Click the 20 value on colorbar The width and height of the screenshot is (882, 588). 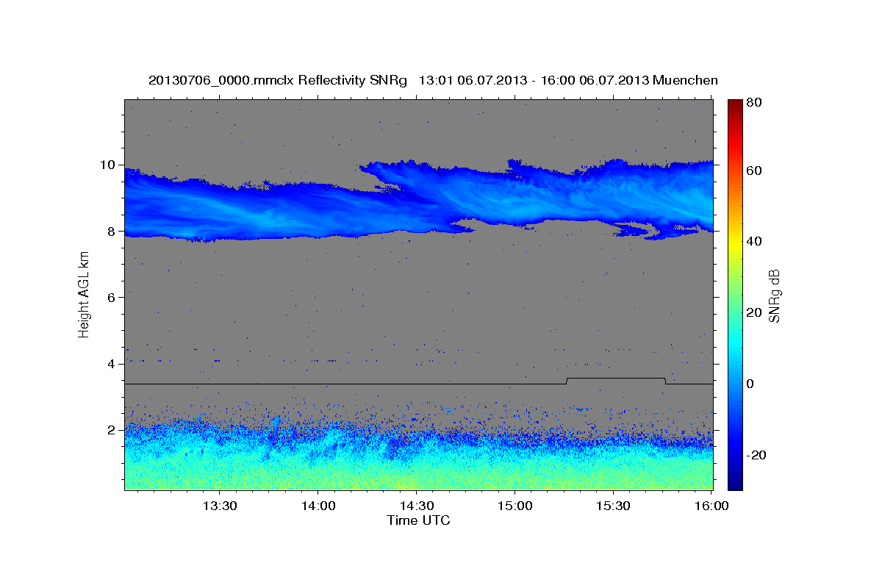(x=755, y=312)
